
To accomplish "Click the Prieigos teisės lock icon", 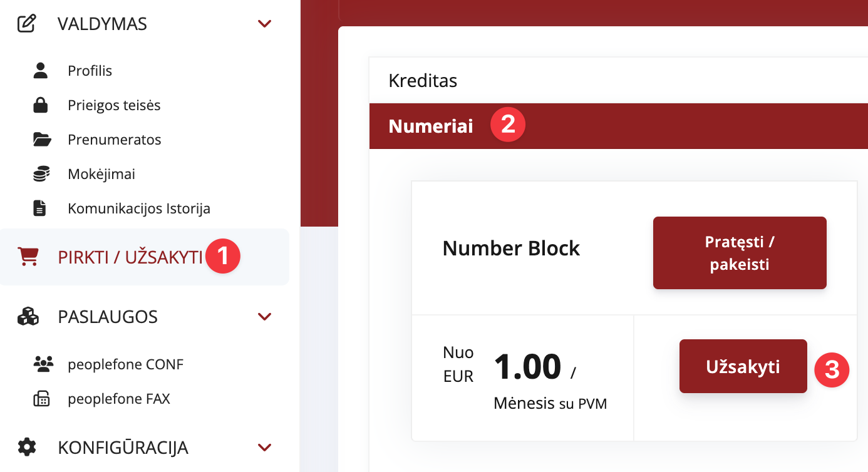I will (41, 105).
